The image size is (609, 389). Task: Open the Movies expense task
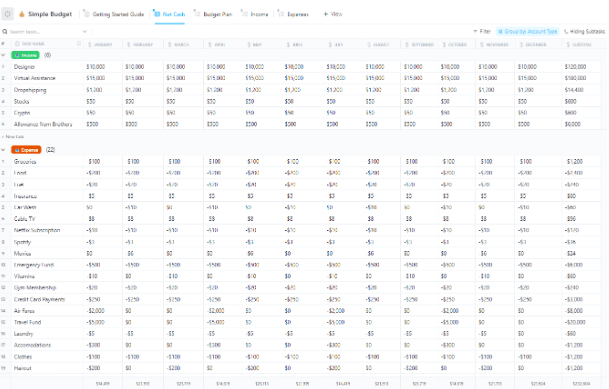(x=22, y=254)
